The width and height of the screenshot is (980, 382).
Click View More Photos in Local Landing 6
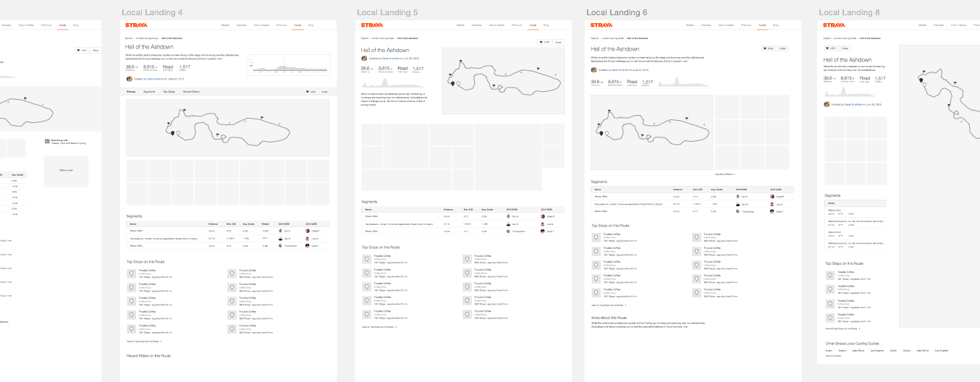pos(725,174)
